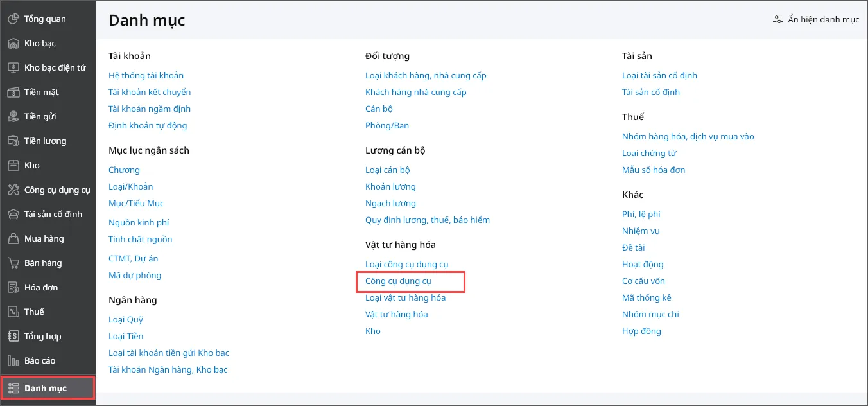Screen dimensions: 868x406
Task: Click the Hóa đơn invoice icon
Action: tap(13, 288)
